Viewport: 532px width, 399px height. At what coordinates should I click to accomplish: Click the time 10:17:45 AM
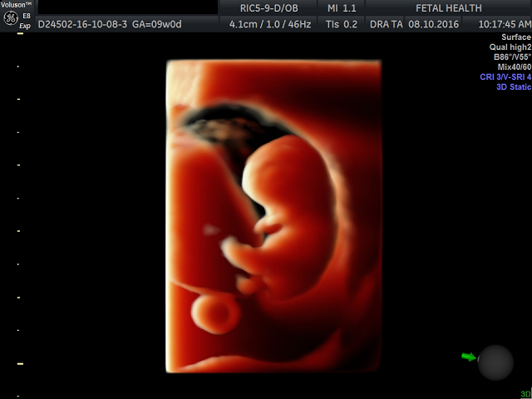click(505, 24)
